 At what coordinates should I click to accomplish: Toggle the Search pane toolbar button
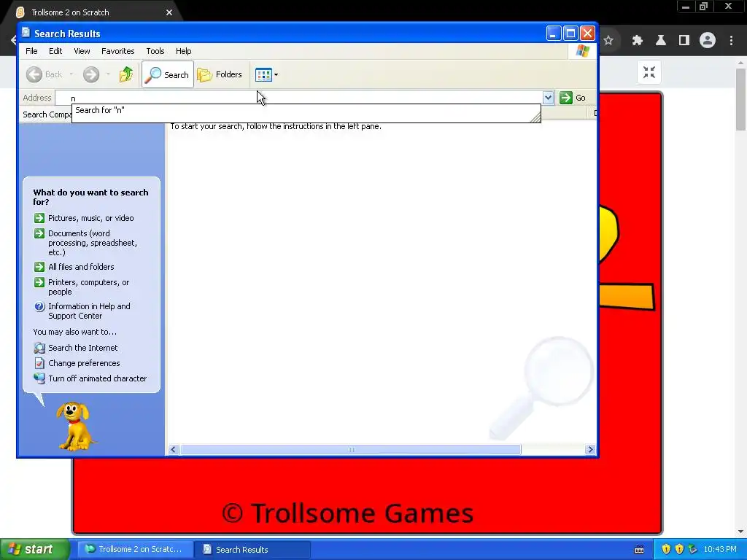(168, 74)
